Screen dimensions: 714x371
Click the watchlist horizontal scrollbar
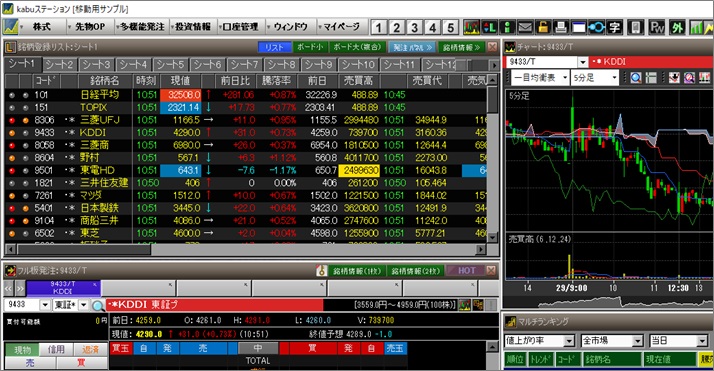pos(245,249)
